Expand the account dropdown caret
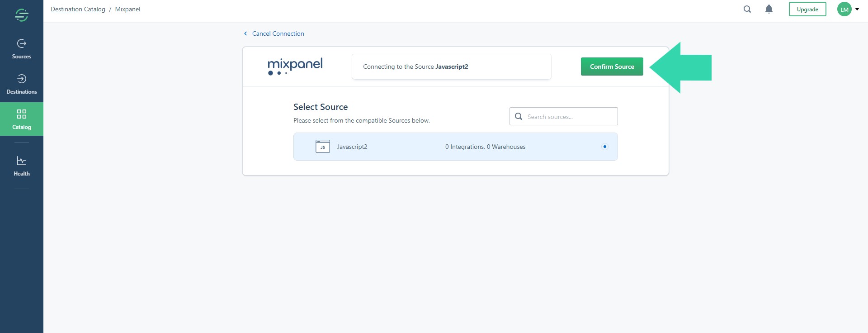868x333 pixels. [857, 9]
